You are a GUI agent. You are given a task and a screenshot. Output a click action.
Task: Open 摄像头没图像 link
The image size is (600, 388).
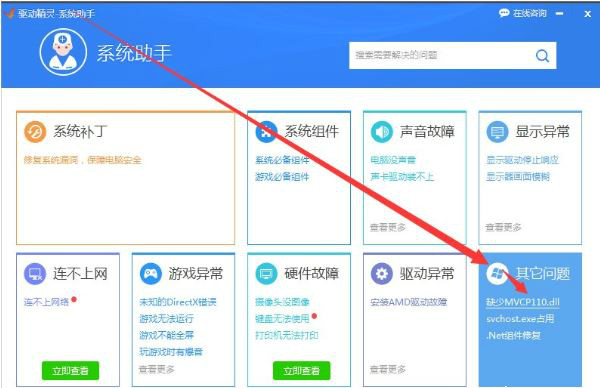tap(282, 302)
